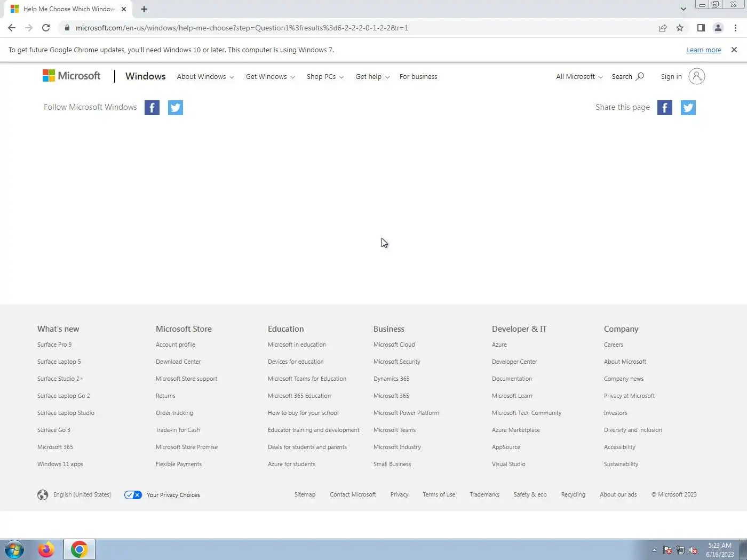Click the Microsoft logo

pos(71,76)
